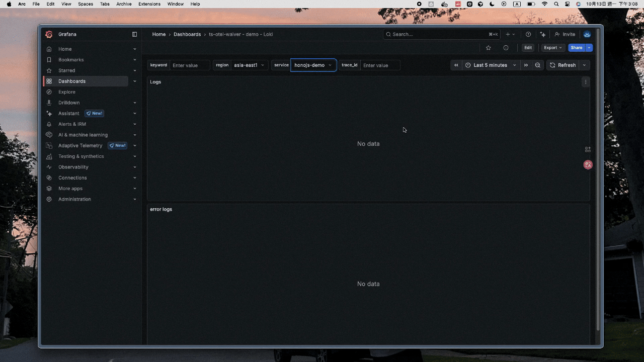The image size is (644, 362).
Task: Open the help icon in top bar
Action: (x=528, y=34)
